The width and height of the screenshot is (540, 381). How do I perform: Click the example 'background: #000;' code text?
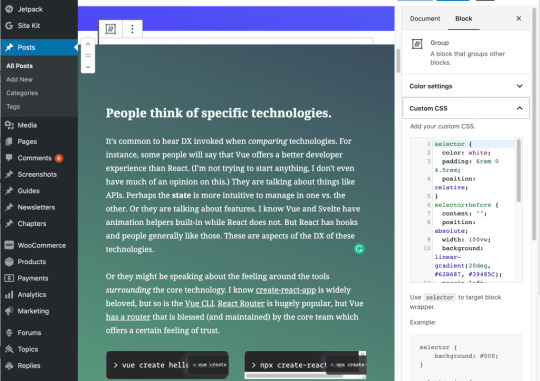pos(466,356)
